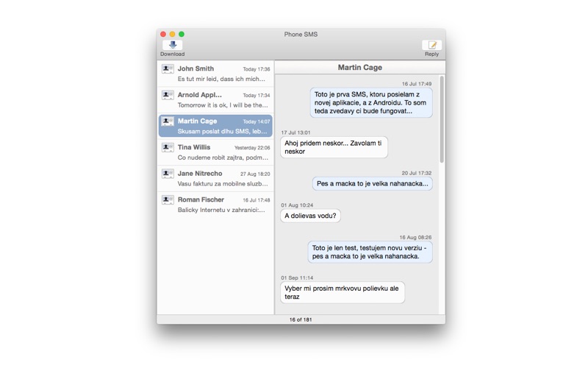
Task: Select message 'Ahoj pridem neskor' bubble
Action: point(334,147)
